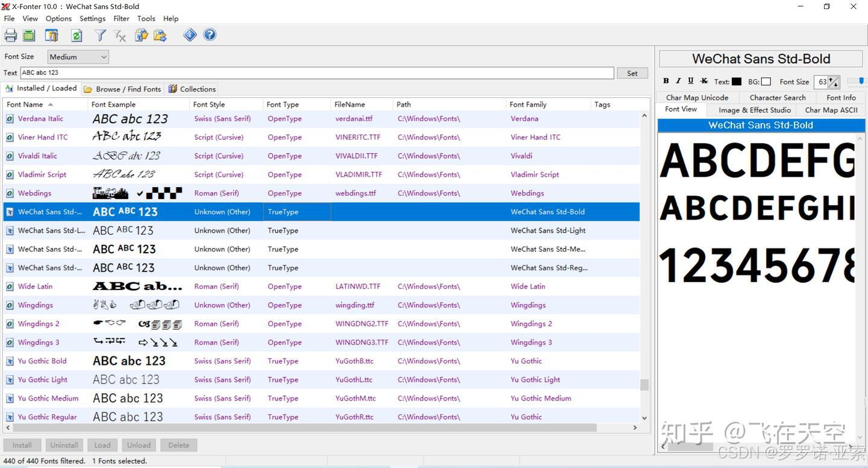
Task: Click the font list vertical scrollbar thumb
Action: (x=644, y=385)
